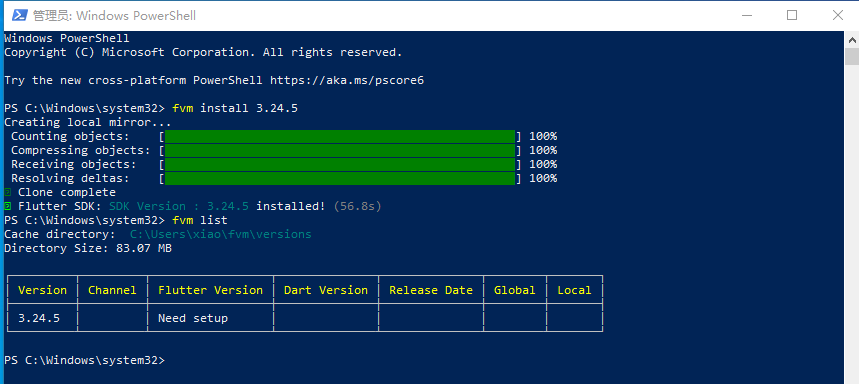Click the '3.24.5' version table cell
Viewport: 859px width, 384px height.
pos(39,318)
